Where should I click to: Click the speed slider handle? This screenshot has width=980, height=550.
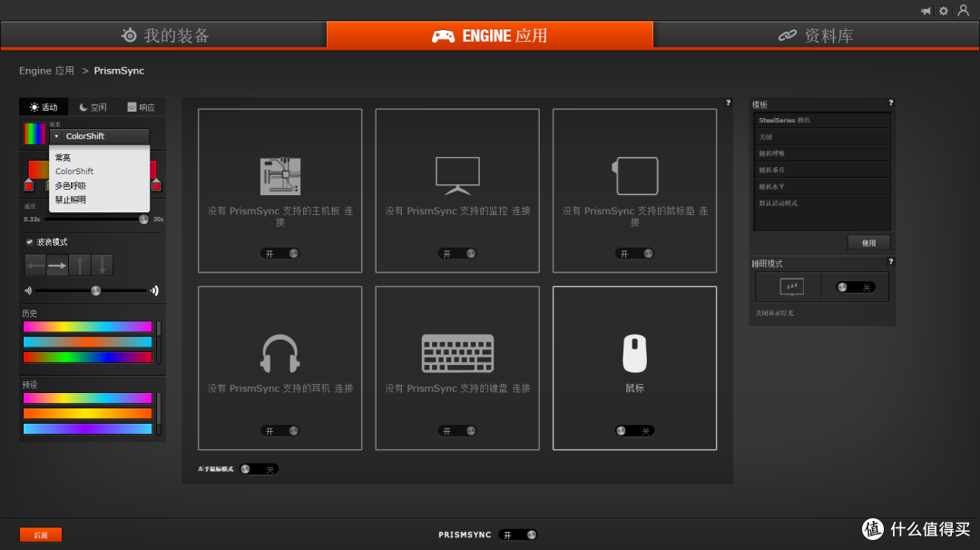[x=143, y=220]
